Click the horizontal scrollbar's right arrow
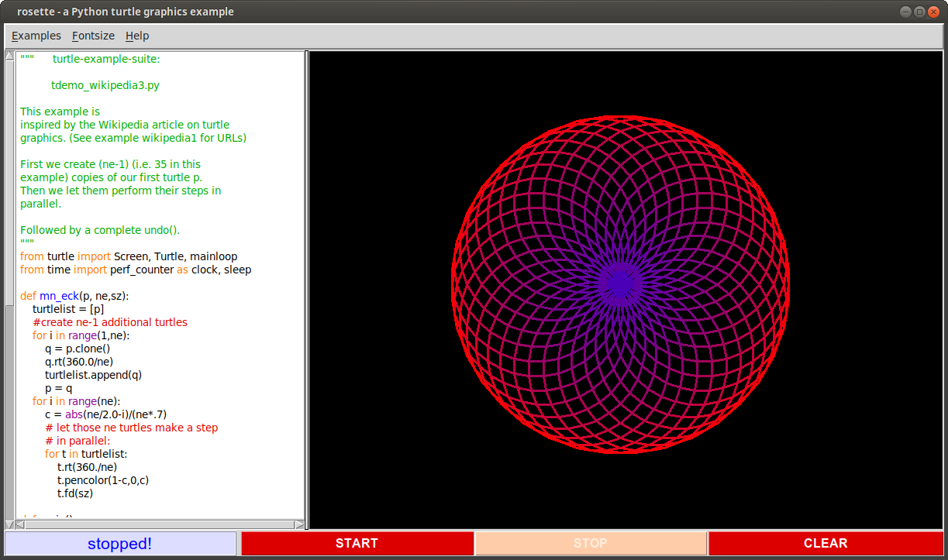The image size is (948, 560). tap(299, 524)
